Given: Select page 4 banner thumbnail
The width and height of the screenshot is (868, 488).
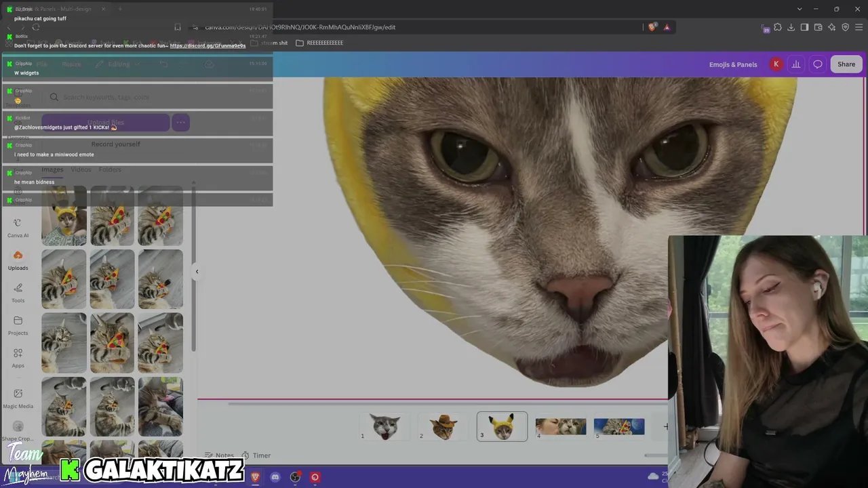Looking at the screenshot, I should click(561, 426).
